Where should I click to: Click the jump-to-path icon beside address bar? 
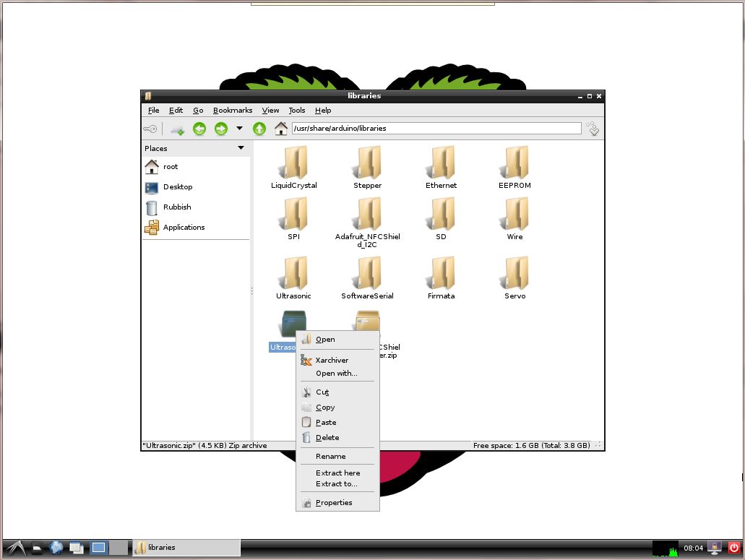593,129
